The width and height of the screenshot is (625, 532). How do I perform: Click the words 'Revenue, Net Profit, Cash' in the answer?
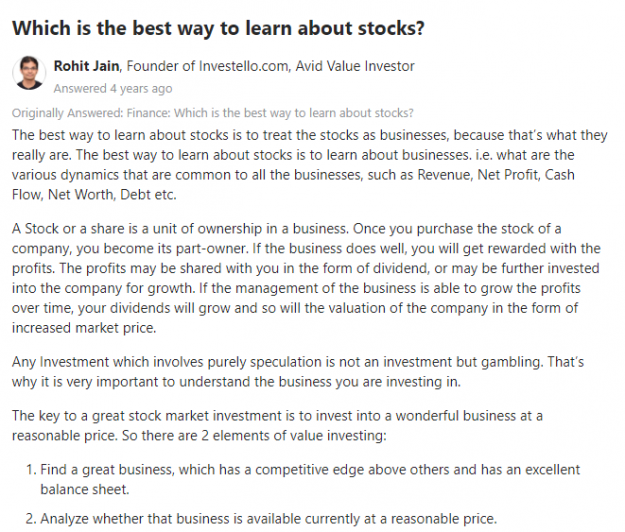click(x=496, y=175)
